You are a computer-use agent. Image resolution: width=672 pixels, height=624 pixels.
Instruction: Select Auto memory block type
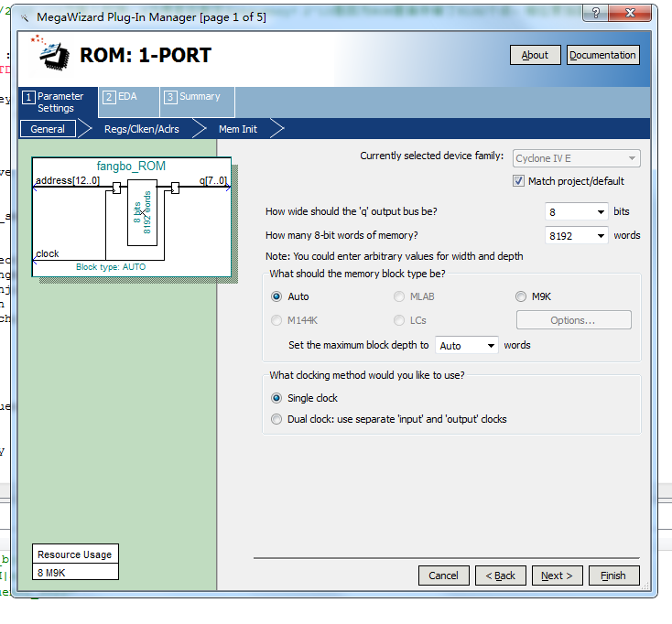pyautogui.click(x=276, y=296)
